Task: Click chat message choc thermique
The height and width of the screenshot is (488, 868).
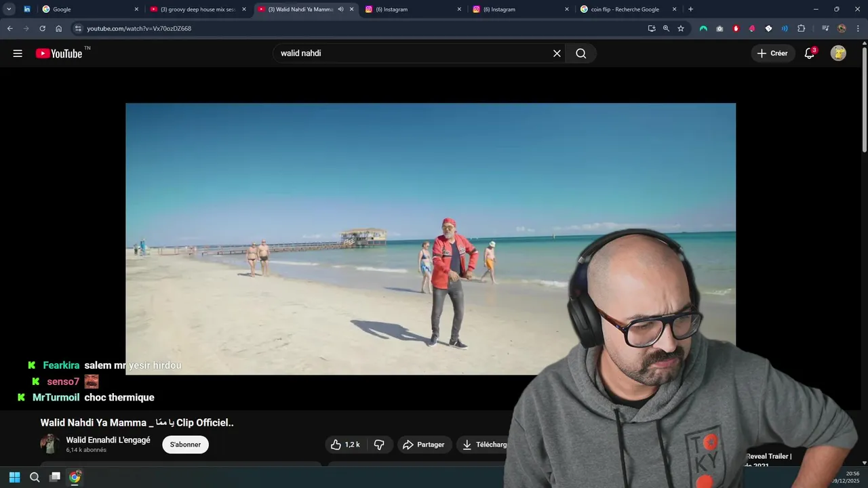Action: click(x=119, y=397)
